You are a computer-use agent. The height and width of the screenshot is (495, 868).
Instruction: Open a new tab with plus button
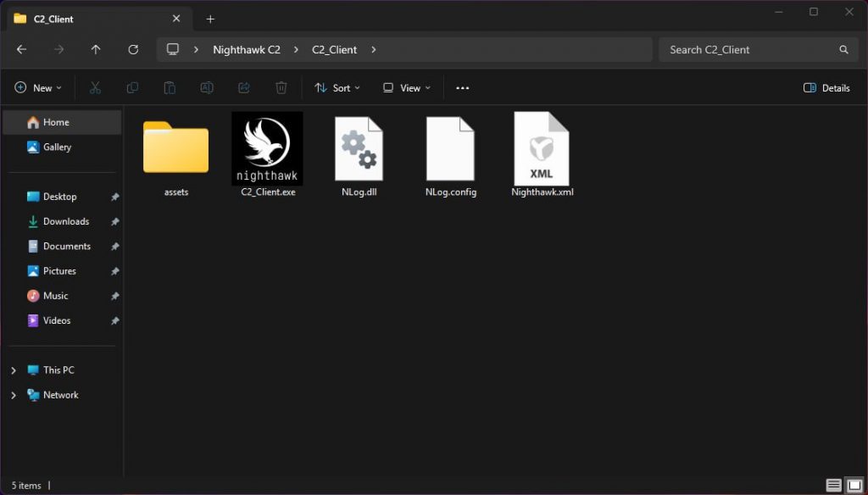tap(210, 19)
